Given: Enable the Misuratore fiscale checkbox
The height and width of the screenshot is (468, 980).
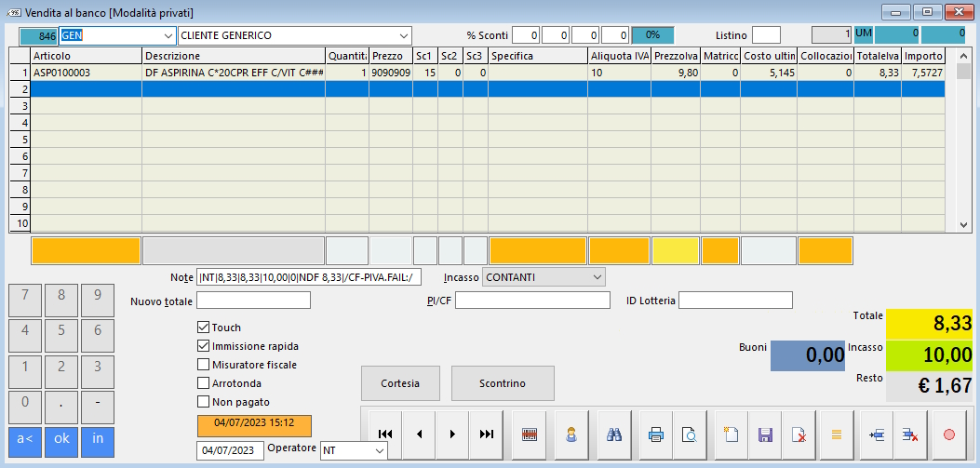Looking at the screenshot, I should [x=203, y=365].
